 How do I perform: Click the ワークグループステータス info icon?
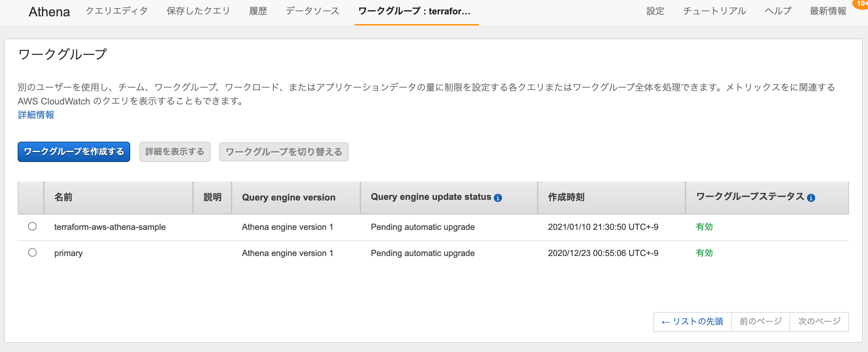point(812,198)
